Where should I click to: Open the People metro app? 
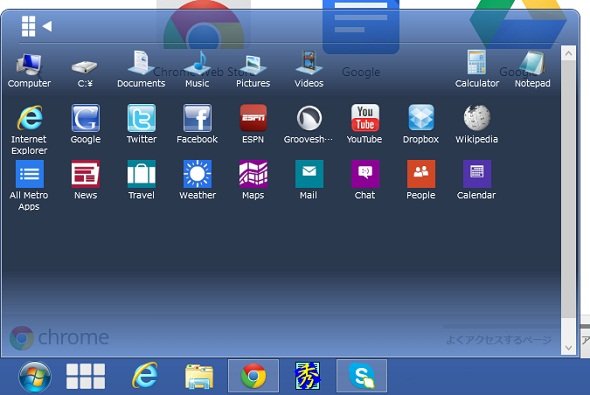(421, 180)
